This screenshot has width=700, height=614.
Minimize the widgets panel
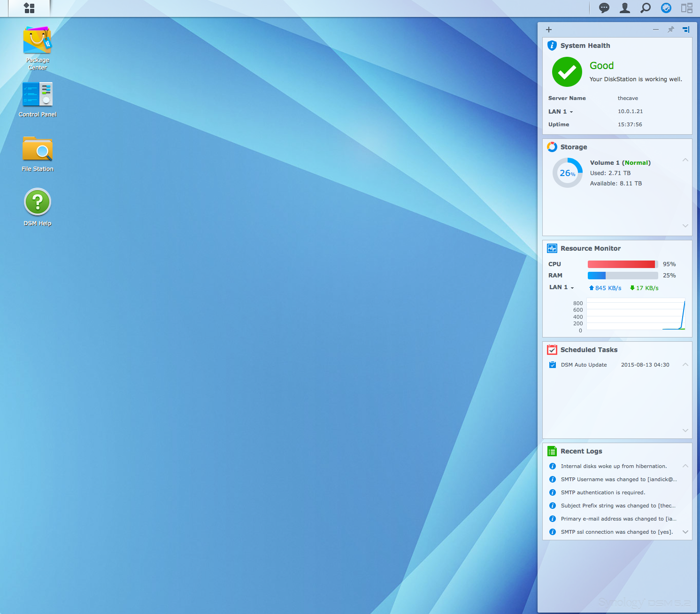(x=656, y=30)
